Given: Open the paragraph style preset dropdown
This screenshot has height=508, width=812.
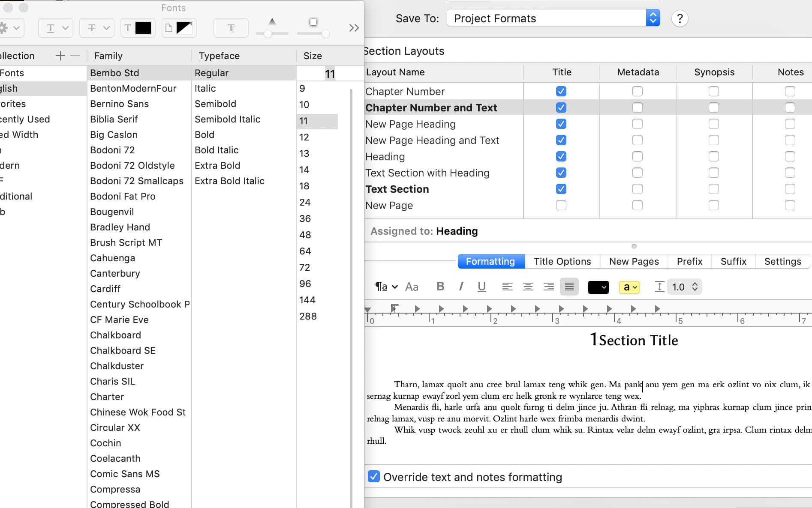Looking at the screenshot, I should click(386, 287).
